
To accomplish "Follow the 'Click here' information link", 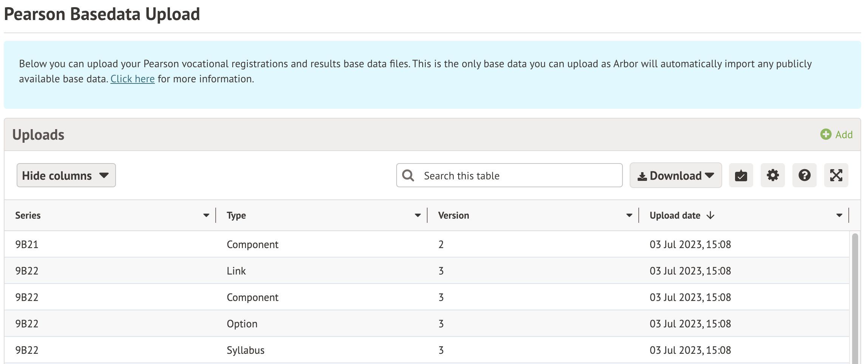I will click(x=133, y=79).
